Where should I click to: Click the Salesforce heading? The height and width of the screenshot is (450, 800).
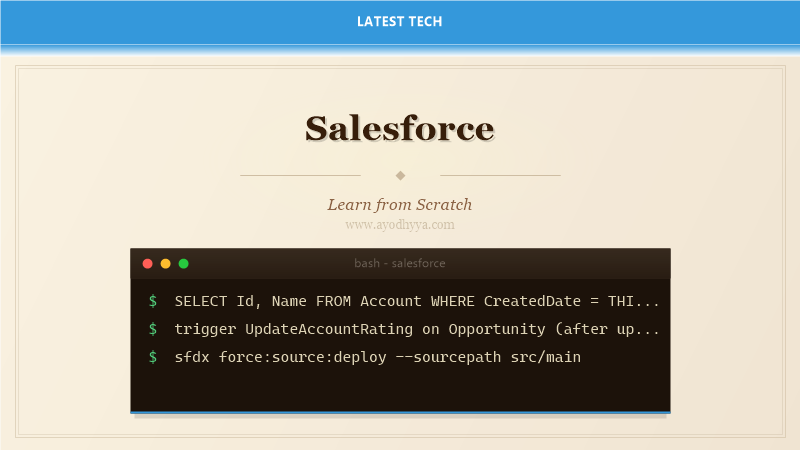click(x=399, y=128)
